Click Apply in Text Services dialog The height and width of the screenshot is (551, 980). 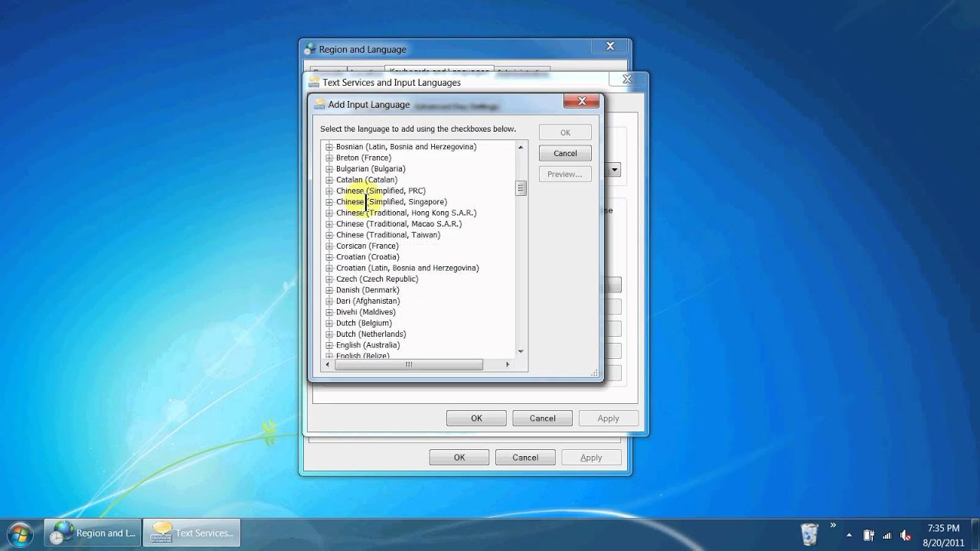[x=608, y=418]
